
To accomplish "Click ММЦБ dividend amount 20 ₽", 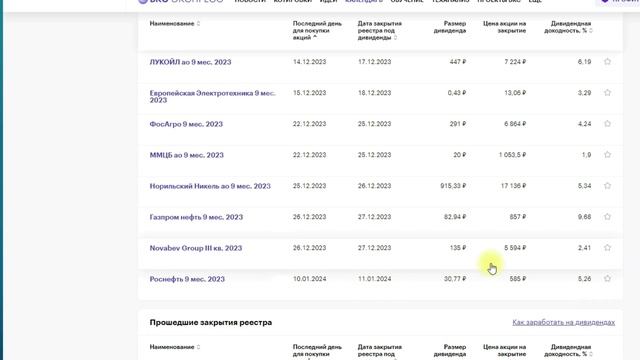I will [459, 155].
